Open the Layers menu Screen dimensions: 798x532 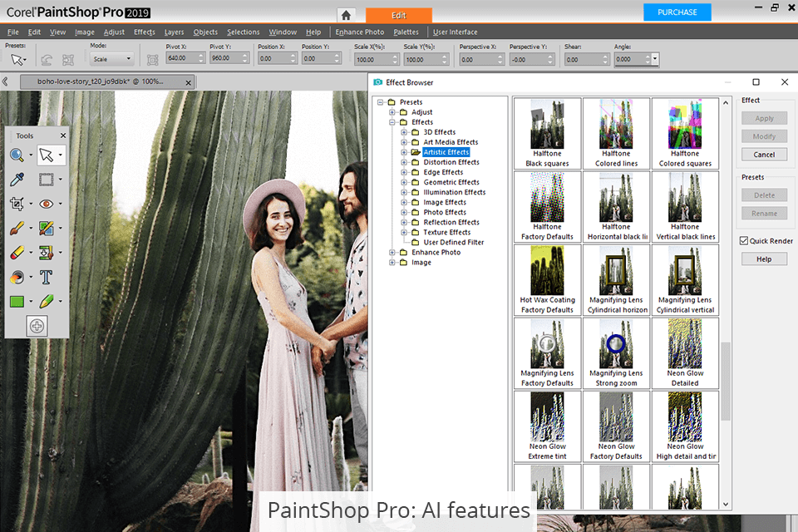point(174,32)
